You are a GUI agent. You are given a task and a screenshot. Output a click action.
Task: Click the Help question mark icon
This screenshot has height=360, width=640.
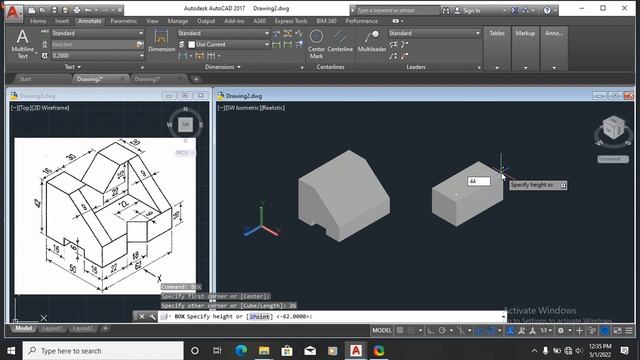pos(547,11)
